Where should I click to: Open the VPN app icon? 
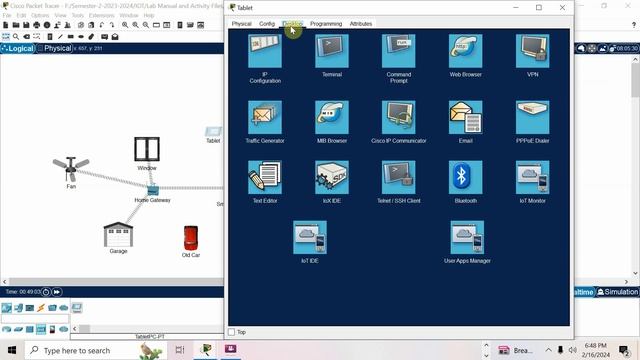coord(532,51)
